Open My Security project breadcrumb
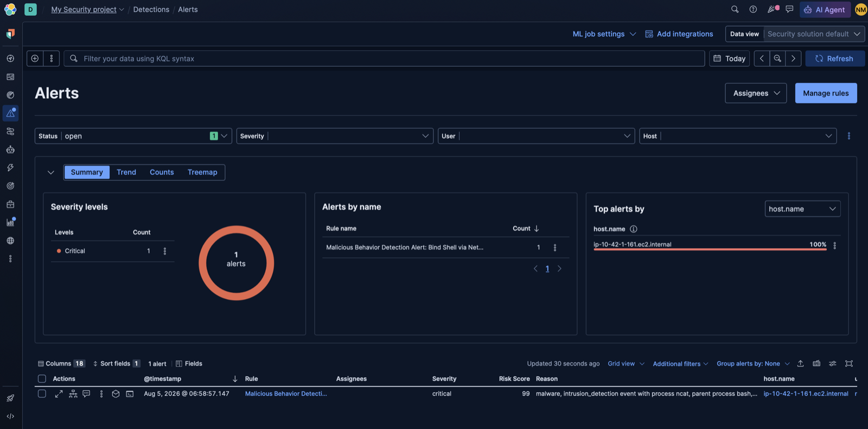This screenshot has width=868, height=429. point(87,9)
